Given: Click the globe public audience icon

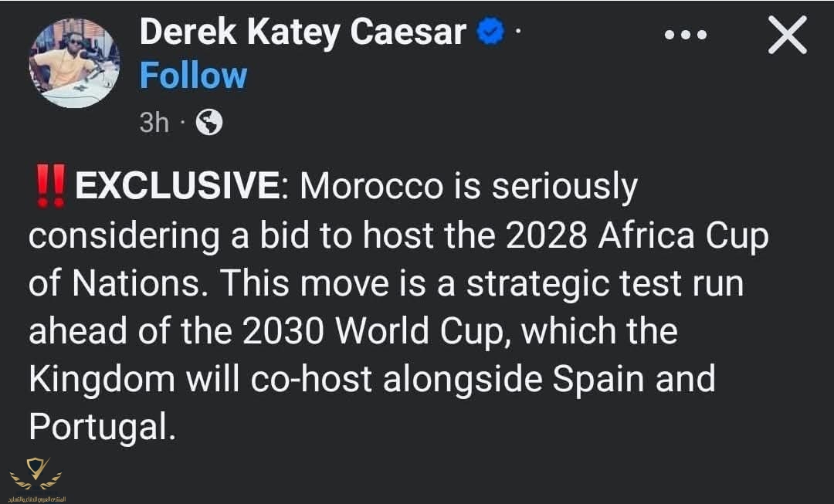Looking at the screenshot, I should coord(208,122).
